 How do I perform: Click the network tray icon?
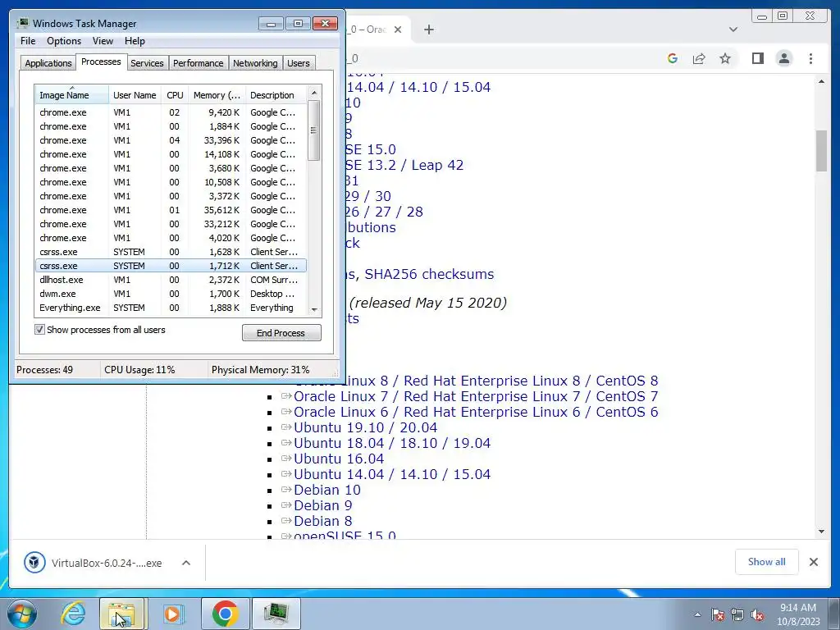[x=737, y=614]
